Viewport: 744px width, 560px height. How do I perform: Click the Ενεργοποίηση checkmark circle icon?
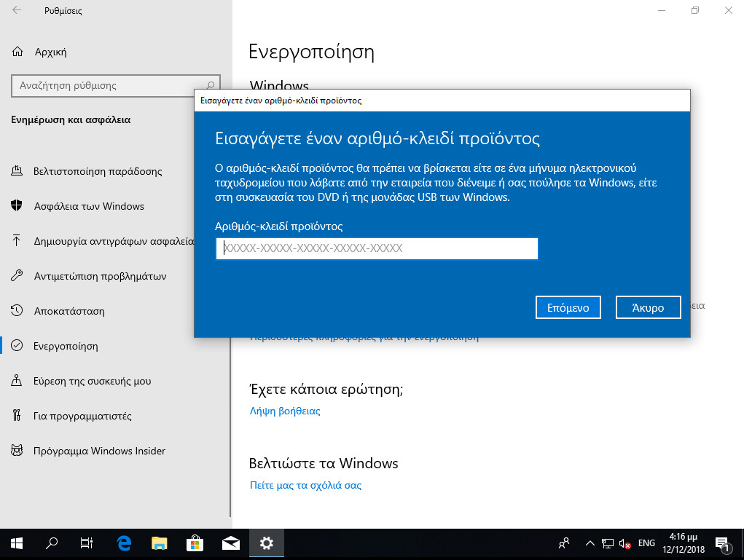(17, 346)
